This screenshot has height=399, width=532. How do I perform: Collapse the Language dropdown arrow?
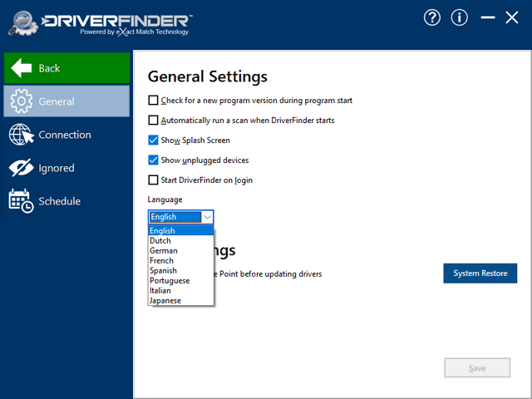207,217
